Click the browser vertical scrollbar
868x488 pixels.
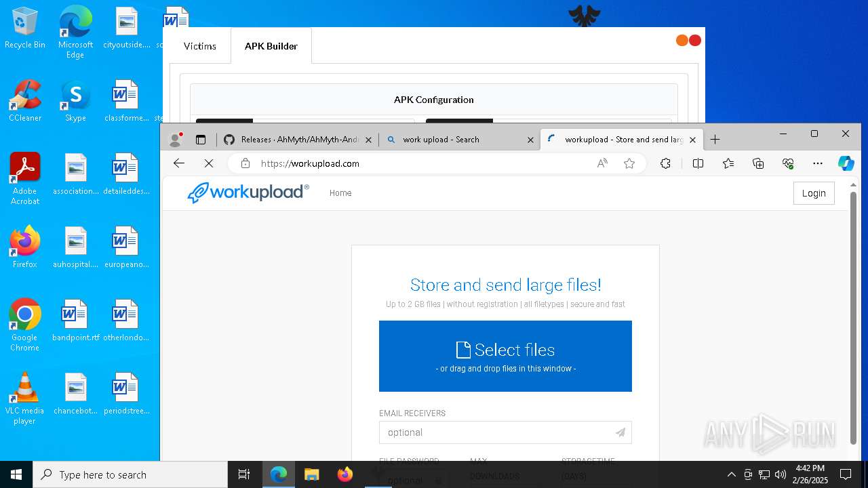click(x=854, y=319)
